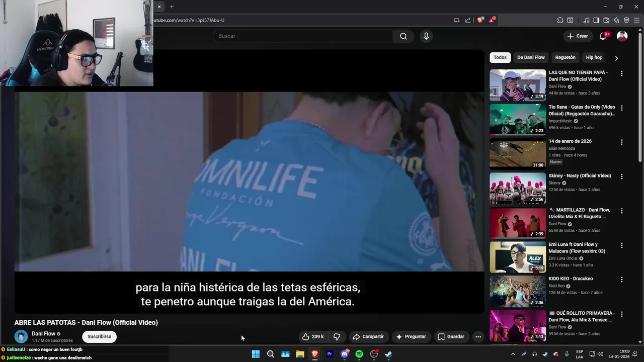This screenshot has width=644, height=362.
Task: Open KIDD KEO - Dracukeo title link
Action: pos(571,279)
